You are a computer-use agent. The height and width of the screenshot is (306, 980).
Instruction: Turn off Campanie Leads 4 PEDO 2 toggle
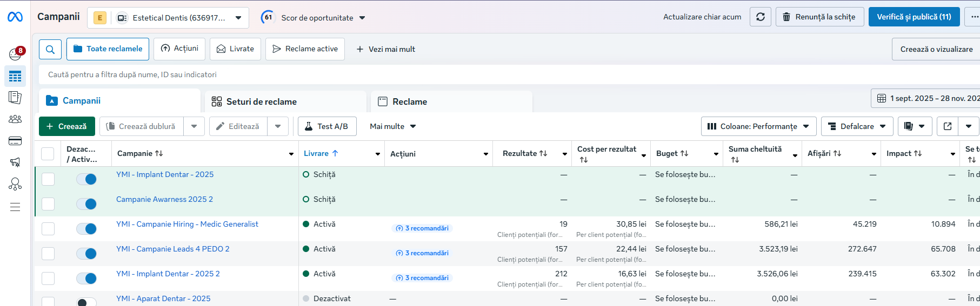86,254
